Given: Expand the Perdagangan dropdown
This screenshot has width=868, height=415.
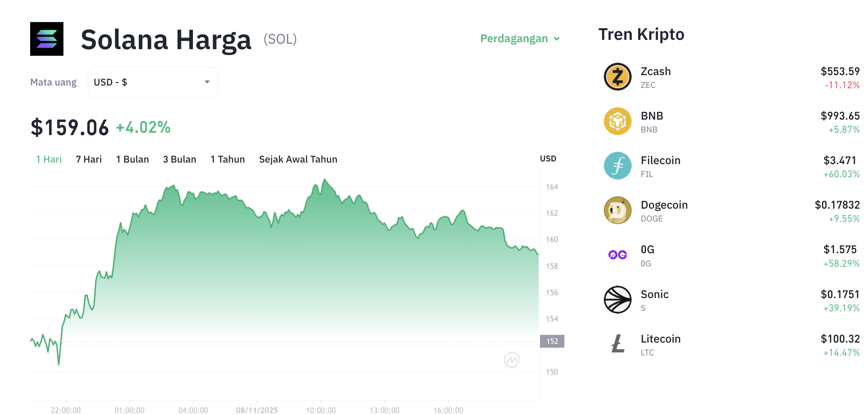Looking at the screenshot, I should 520,38.
